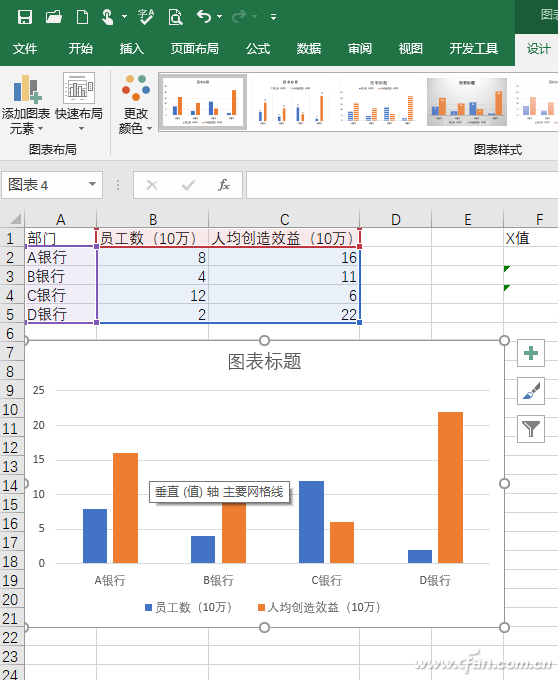Click the Open folder icon
Viewport: 558px width, 680px height.
click(54, 17)
